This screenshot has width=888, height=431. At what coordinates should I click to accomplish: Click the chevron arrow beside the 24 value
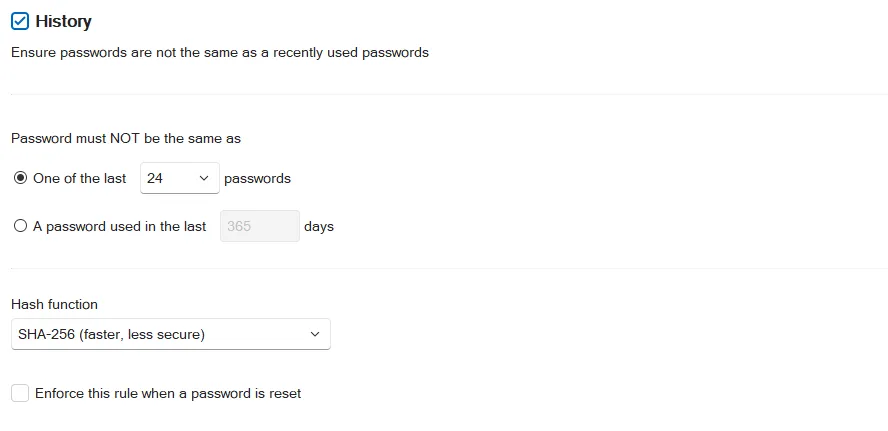(204, 178)
